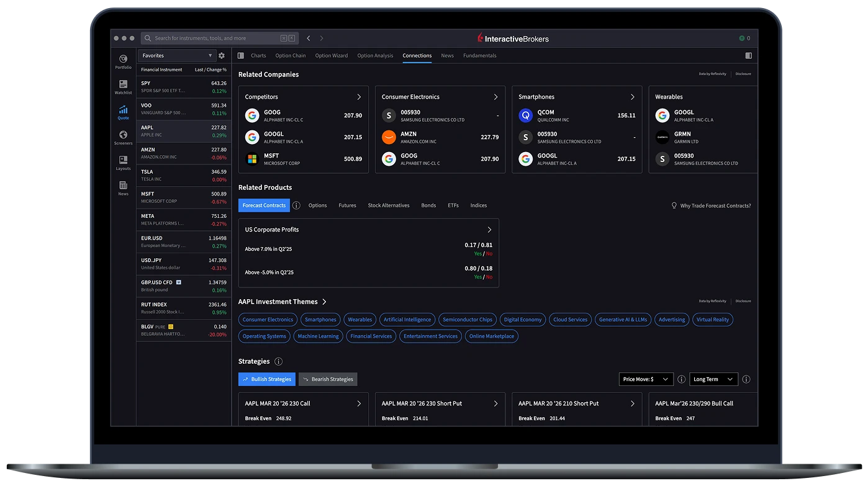Expand the Consumer Electronics card chevron
Viewport: 868px width, 486px height.
tap(495, 97)
